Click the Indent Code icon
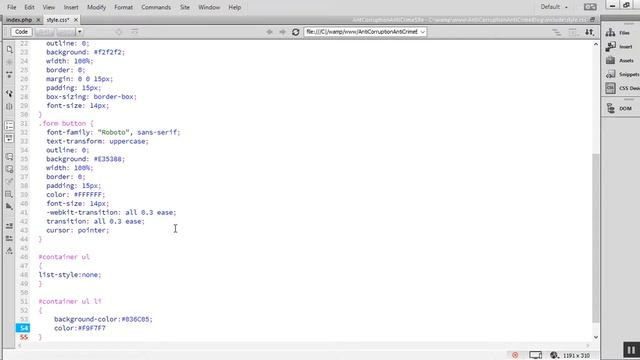 9,225
